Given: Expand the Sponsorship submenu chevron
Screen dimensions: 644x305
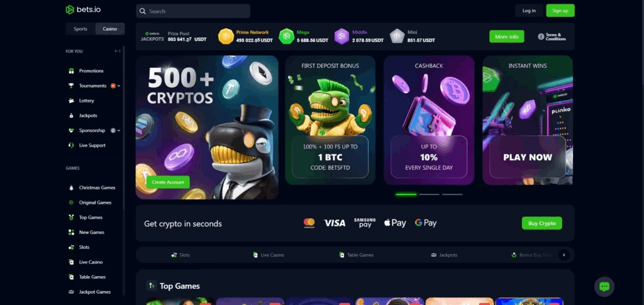Looking at the screenshot, I should click(119, 131).
